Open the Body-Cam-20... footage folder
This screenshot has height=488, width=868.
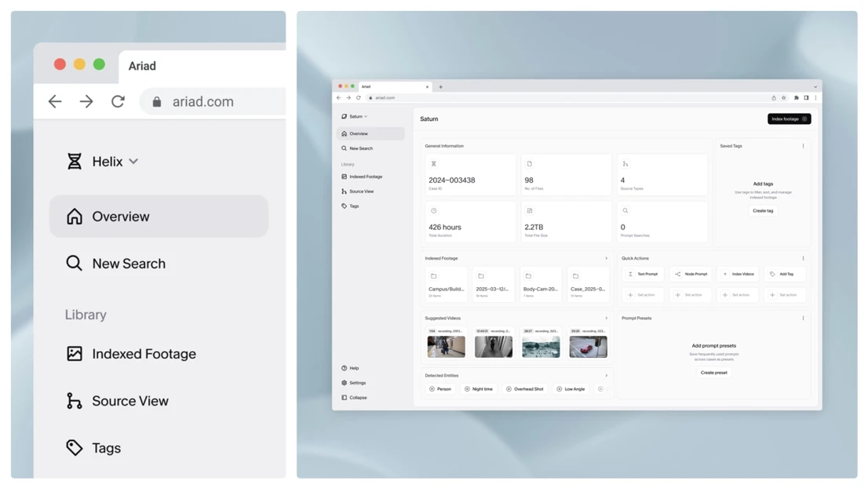coord(541,283)
